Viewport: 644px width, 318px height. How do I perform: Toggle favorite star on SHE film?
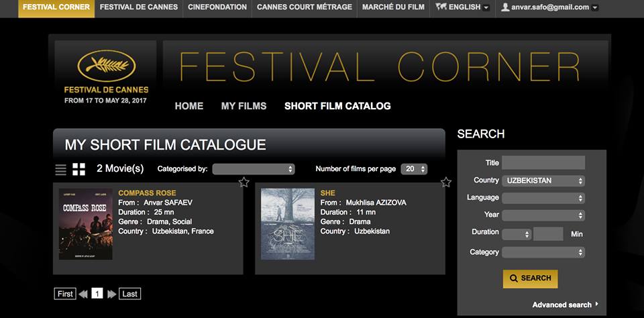click(x=446, y=182)
